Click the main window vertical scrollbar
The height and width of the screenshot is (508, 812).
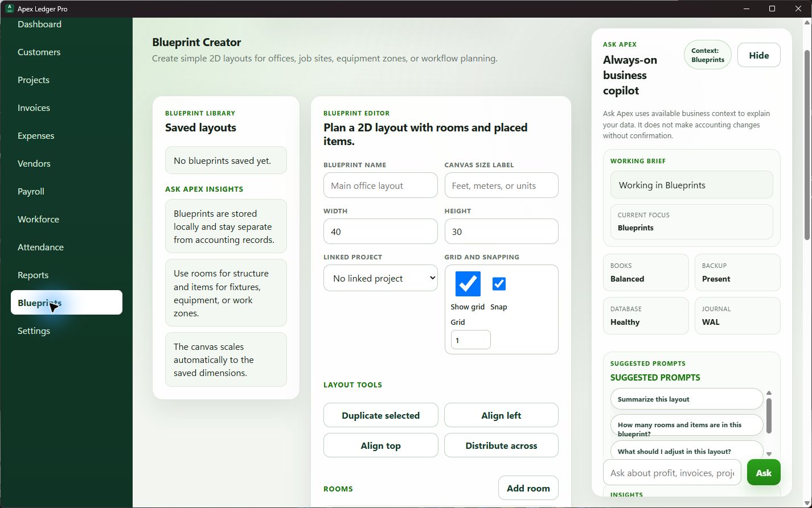[807, 144]
